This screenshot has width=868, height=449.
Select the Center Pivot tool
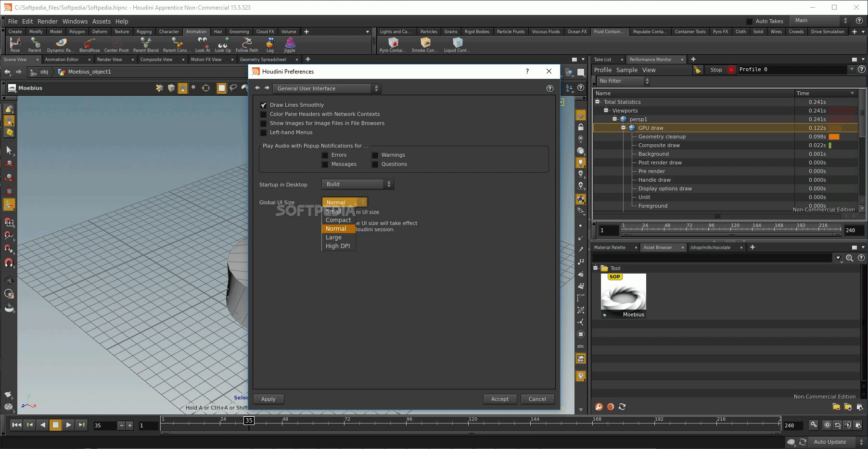[116, 45]
